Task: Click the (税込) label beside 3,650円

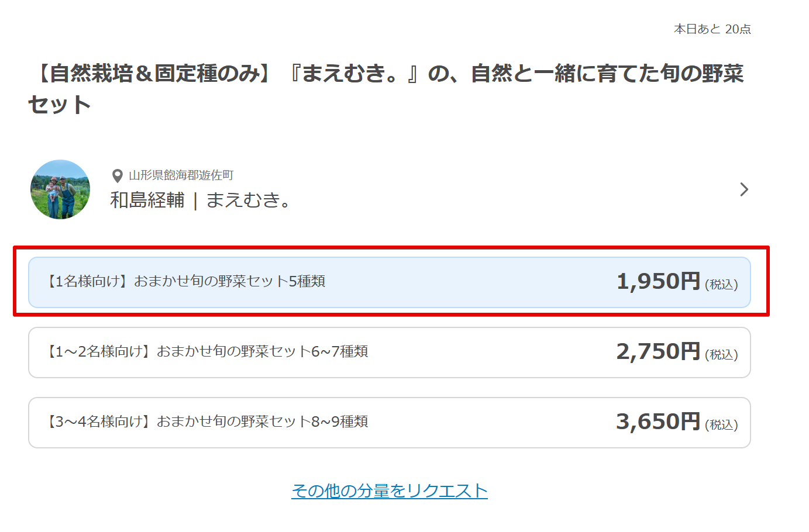Action: tap(721, 425)
